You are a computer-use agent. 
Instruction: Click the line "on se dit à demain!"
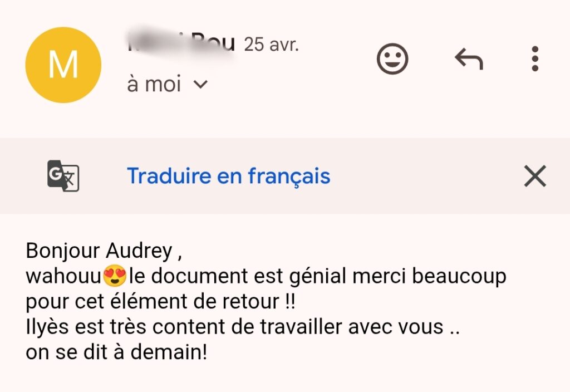tap(116, 352)
